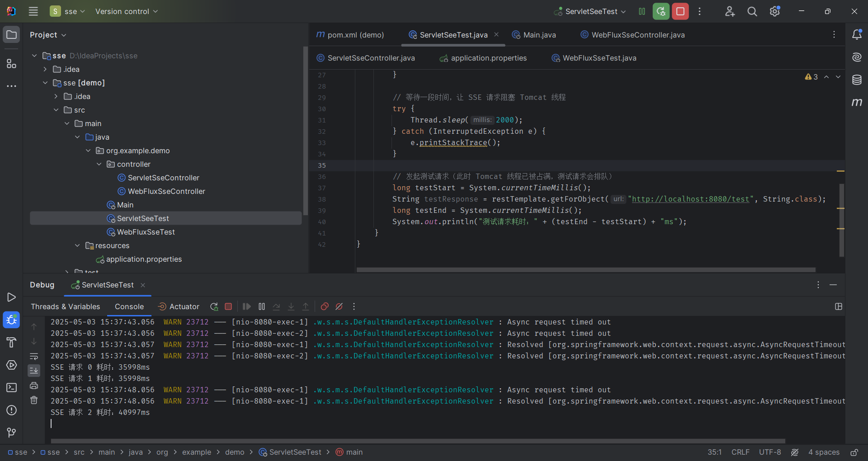868x461 pixels.
Task: Collapse org.example.demo package
Action: pyautogui.click(x=88, y=151)
